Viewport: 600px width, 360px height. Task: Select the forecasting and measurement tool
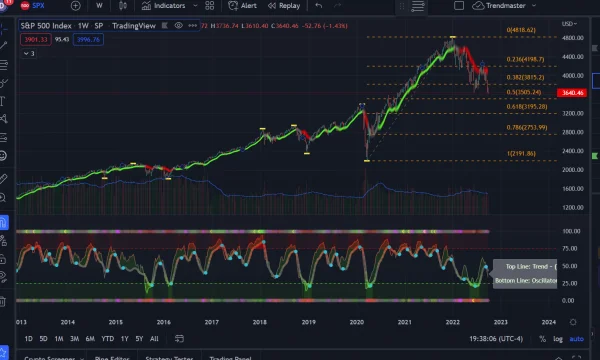pyautogui.click(x=3, y=137)
